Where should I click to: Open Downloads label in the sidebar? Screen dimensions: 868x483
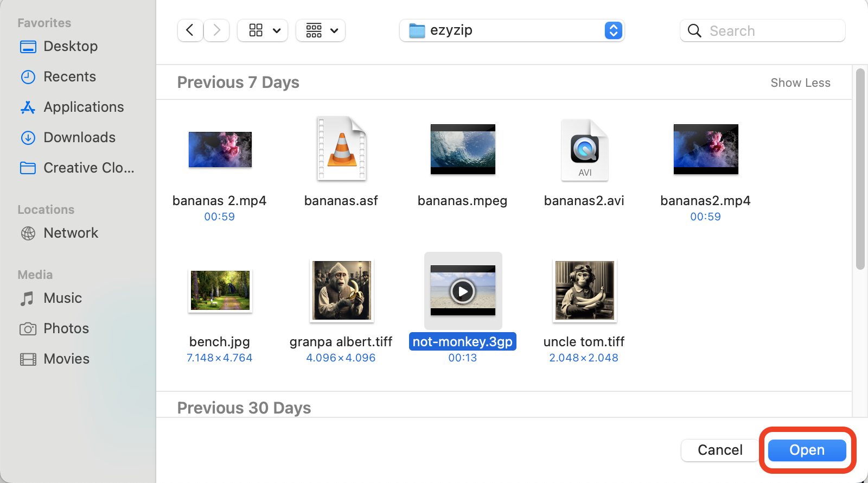click(79, 138)
